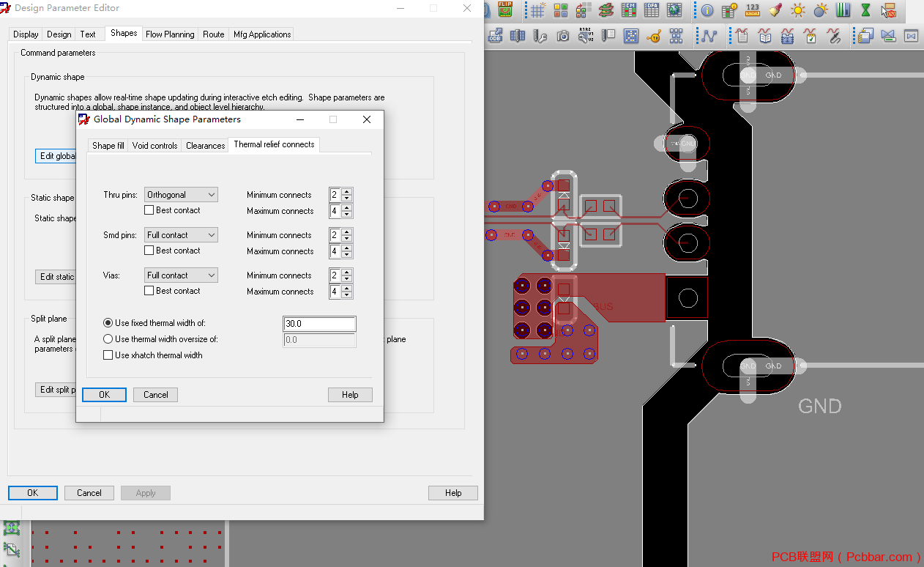Click OK in Design Parameter Editor
This screenshot has height=567, width=924.
coord(33,493)
